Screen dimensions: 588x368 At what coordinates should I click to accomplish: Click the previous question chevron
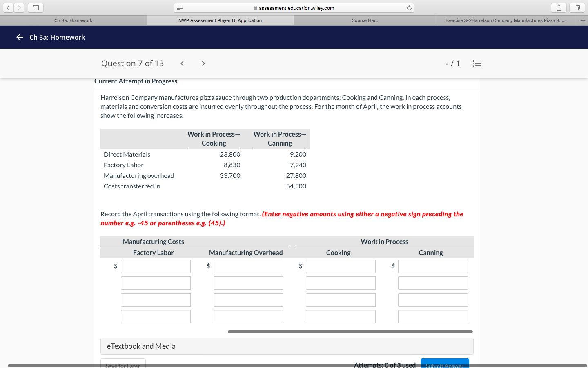(x=182, y=63)
